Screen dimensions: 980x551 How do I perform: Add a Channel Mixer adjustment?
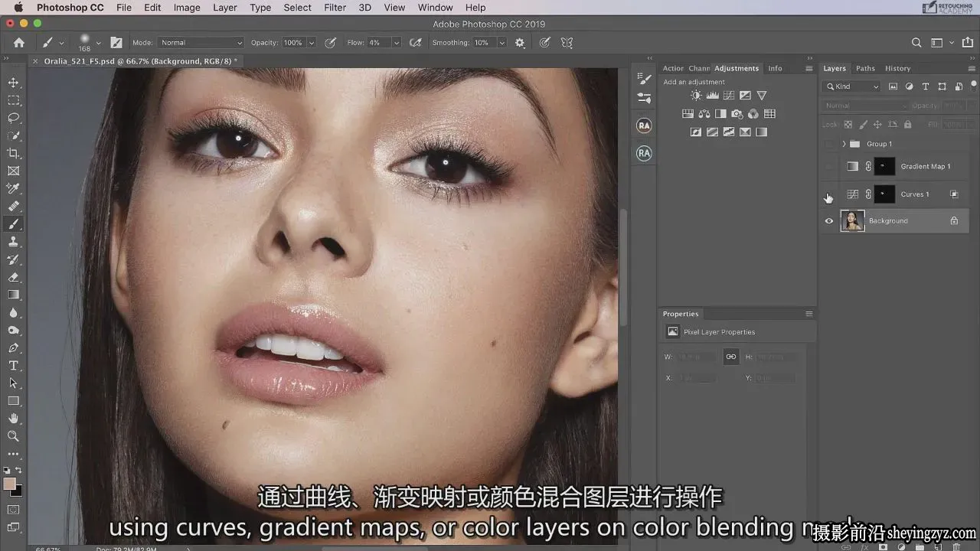tap(753, 114)
